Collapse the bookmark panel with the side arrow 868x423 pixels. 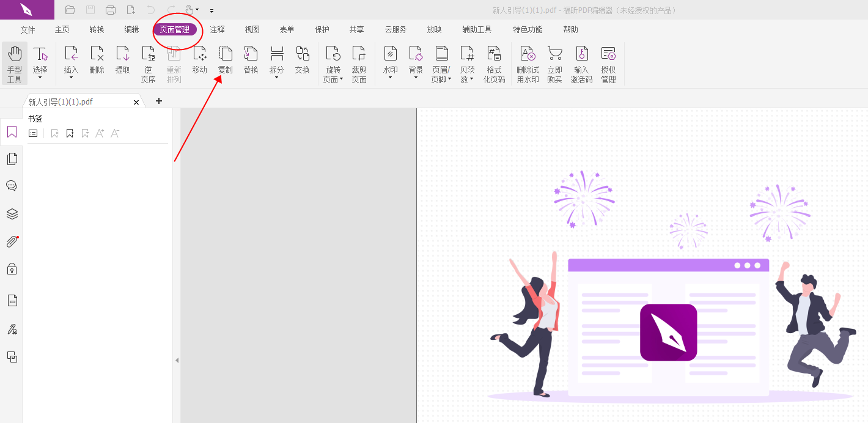coord(177,360)
